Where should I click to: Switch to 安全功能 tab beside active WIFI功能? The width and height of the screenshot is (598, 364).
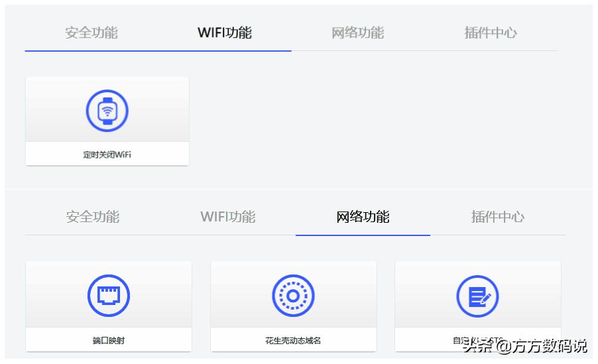tap(91, 32)
